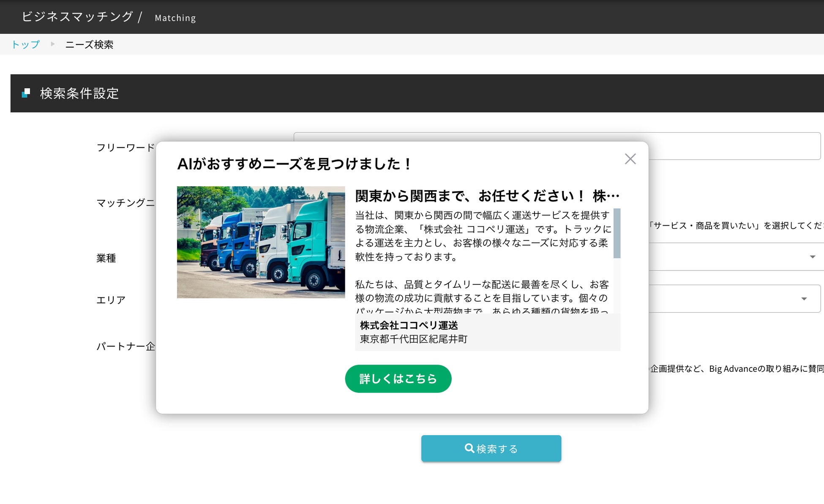Click the ニーズ検索 breadcrumb item
Viewport: 824px width, 504px height.
(x=89, y=44)
